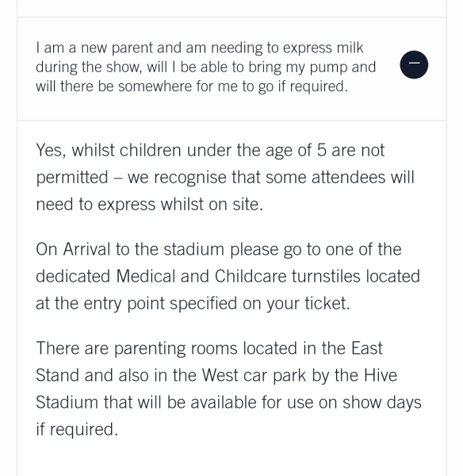Click paragraph starting "There are parenting rooms"
Viewport: 463px width, 476px height.
[228, 389]
